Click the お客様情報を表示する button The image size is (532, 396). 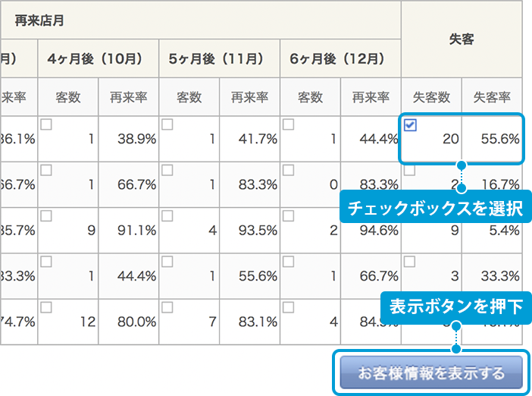(430, 373)
